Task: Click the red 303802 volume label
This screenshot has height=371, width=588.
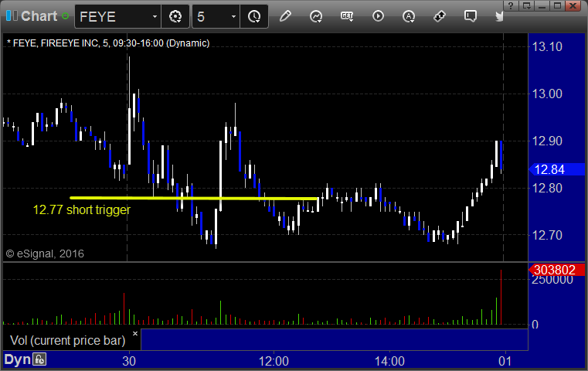Action: click(x=557, y=270)
